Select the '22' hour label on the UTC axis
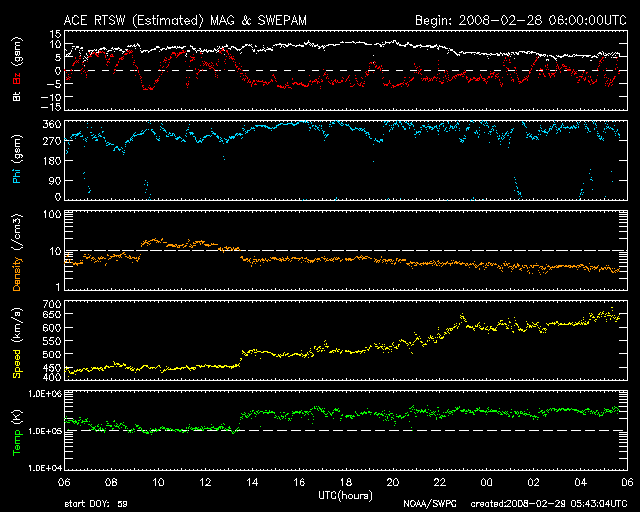Viewport: 640px width, 512px height. pos(440,483)
